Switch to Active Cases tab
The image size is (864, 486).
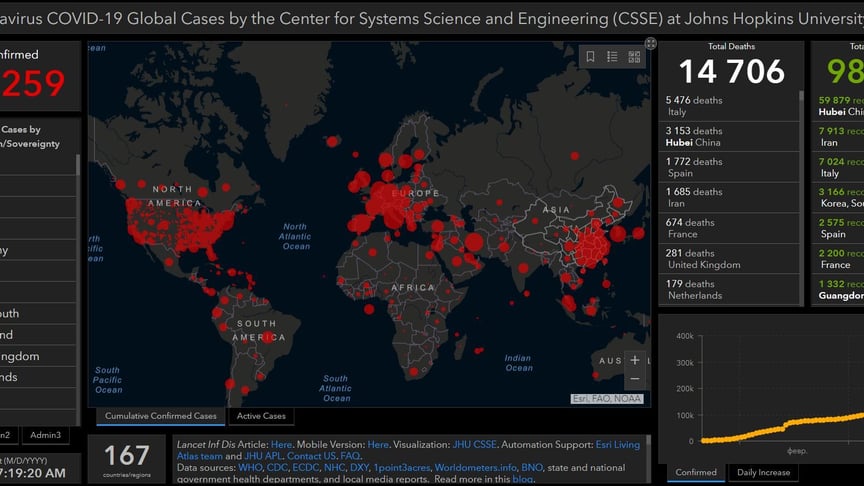point(261,416)
